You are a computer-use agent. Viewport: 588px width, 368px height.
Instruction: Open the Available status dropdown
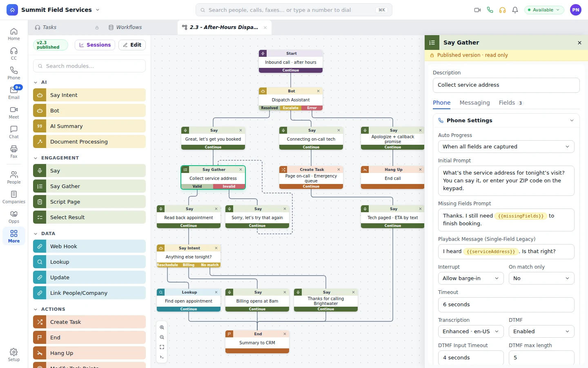pos(544,10)
